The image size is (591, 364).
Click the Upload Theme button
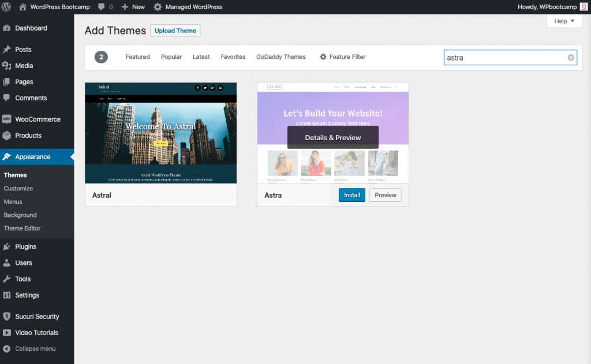point(175,31)
